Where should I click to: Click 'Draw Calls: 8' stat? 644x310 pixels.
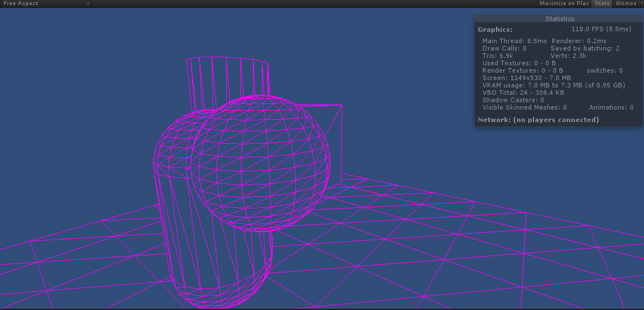(505, 48)
